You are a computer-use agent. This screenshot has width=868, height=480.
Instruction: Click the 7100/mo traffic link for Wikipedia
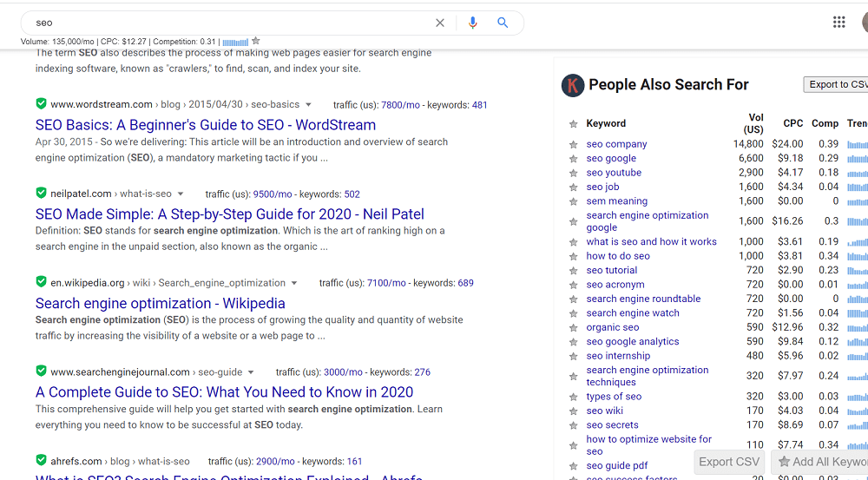[386, 283]
